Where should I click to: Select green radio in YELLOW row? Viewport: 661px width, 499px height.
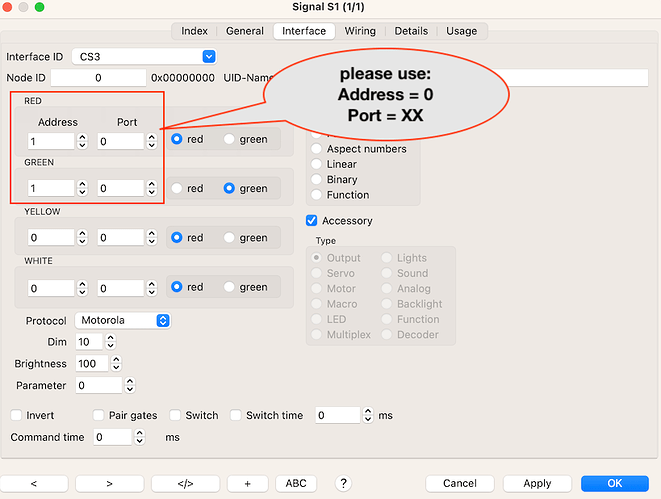(231, 238)
